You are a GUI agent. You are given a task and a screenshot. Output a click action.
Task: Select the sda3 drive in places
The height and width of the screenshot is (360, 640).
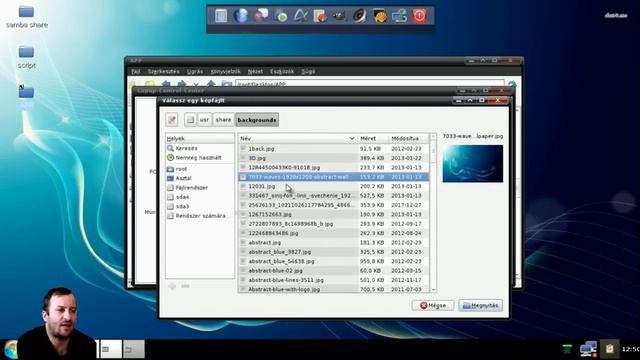(182, 206)
